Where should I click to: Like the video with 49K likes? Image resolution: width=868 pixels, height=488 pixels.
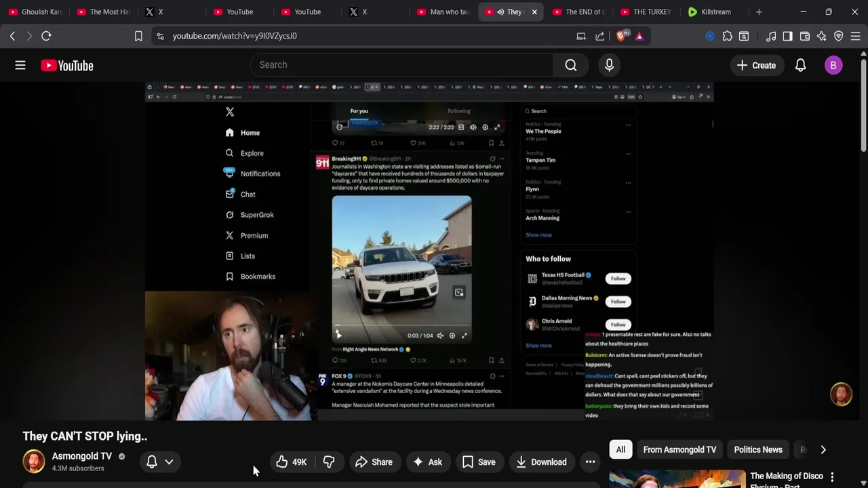tap(292, 462)
